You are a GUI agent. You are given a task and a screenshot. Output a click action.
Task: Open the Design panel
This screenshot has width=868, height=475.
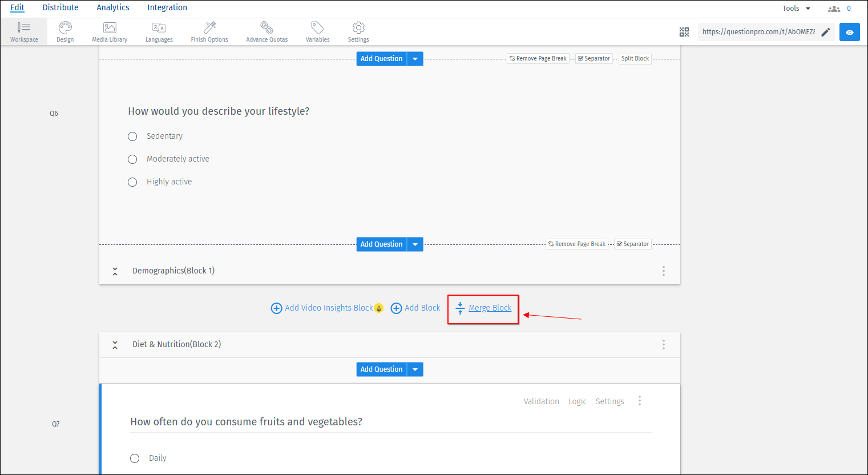(x=64, y=31)
